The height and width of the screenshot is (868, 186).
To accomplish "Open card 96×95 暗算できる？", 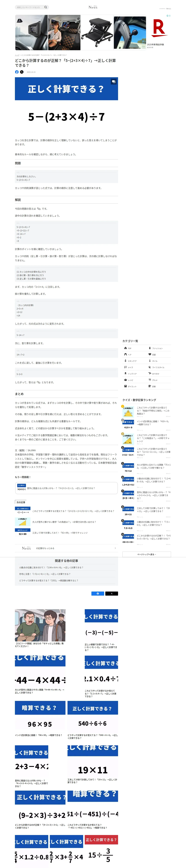I will [40, 719].
